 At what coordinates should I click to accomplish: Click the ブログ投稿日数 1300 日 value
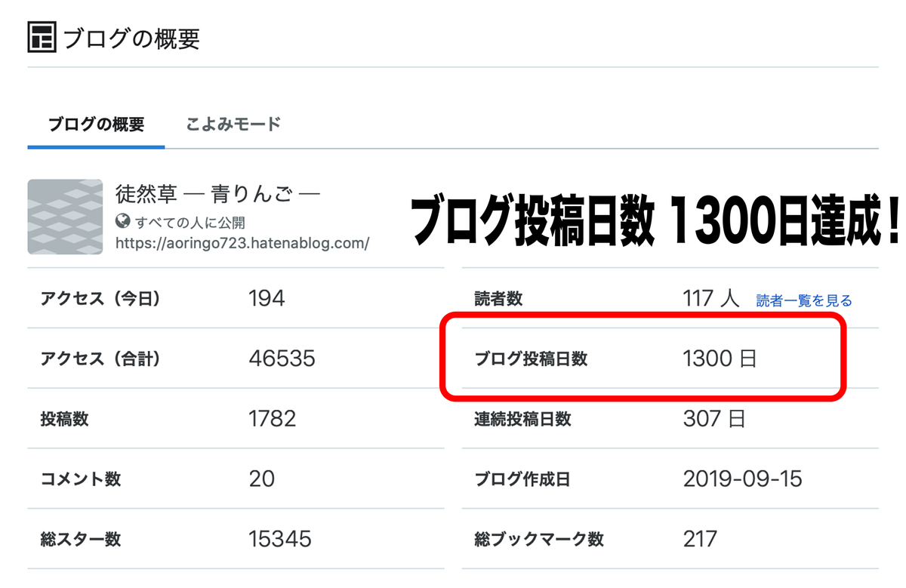(720, 359)
